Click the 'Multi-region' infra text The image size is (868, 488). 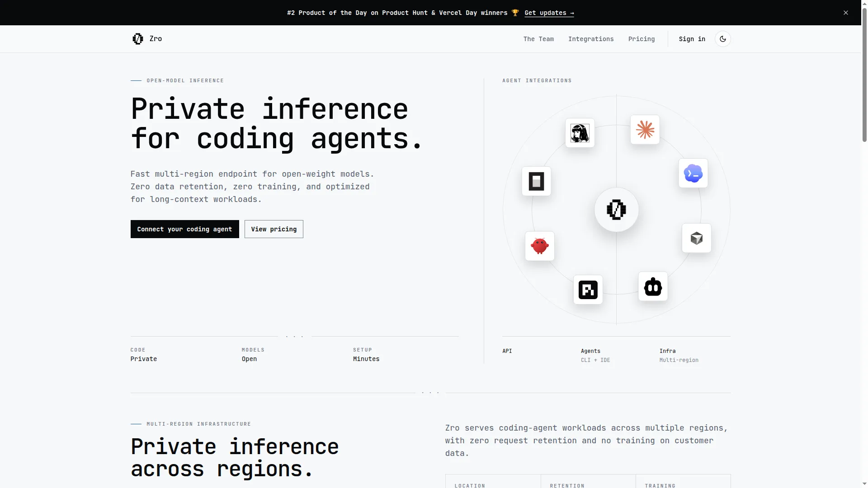(679, 360)
